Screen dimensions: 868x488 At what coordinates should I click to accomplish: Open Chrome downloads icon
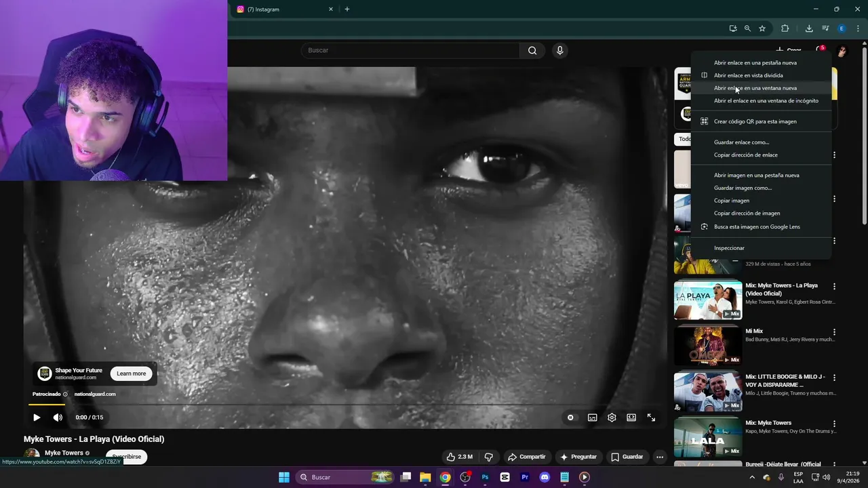coord(809,28)
